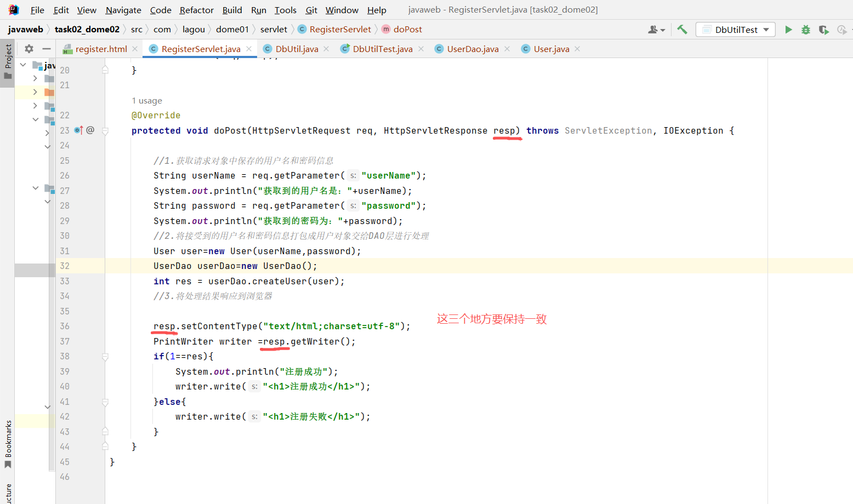Open the user account dropdown arrow

pos(662,29)
